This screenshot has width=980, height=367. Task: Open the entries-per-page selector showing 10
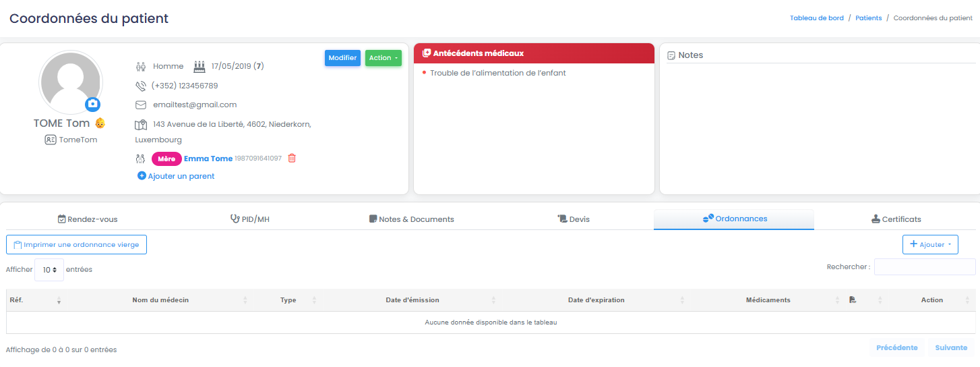click(49, 269)
